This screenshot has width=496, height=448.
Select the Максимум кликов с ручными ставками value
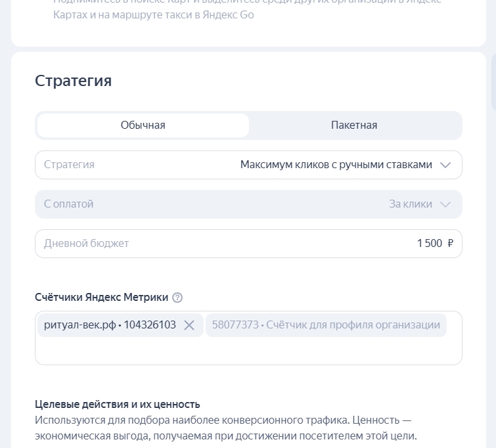point(336,165)
